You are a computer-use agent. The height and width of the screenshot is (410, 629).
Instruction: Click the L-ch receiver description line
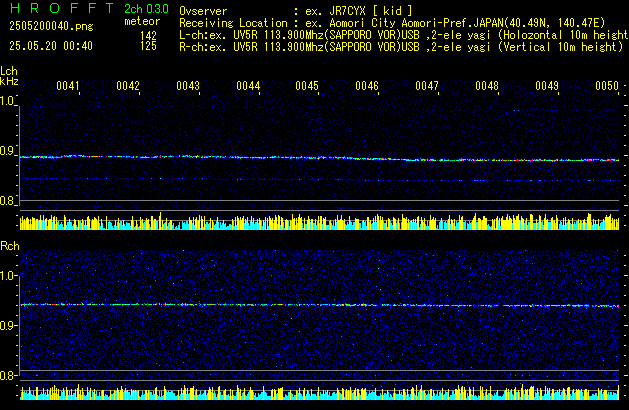[404, 35]
